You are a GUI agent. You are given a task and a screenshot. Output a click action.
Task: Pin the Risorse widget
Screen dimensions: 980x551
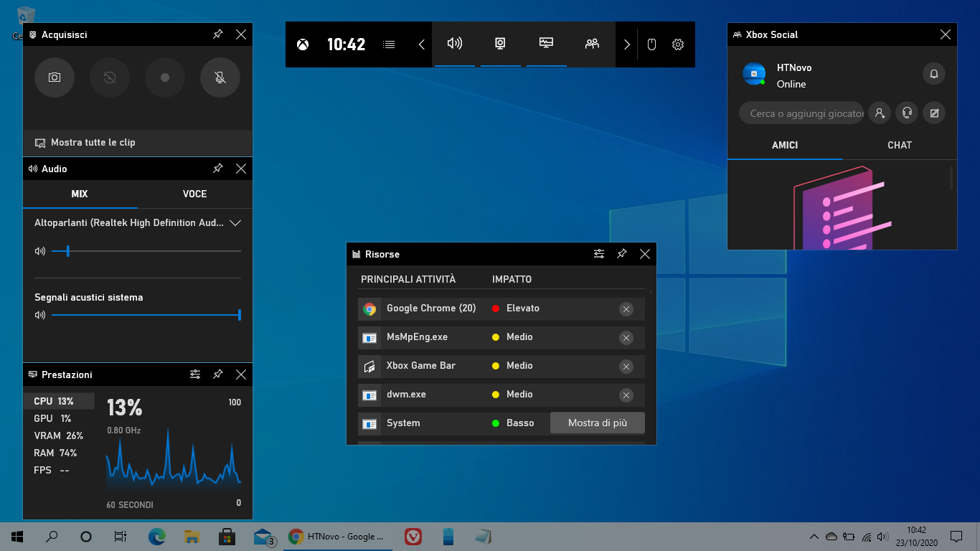[x=621, y=253]
